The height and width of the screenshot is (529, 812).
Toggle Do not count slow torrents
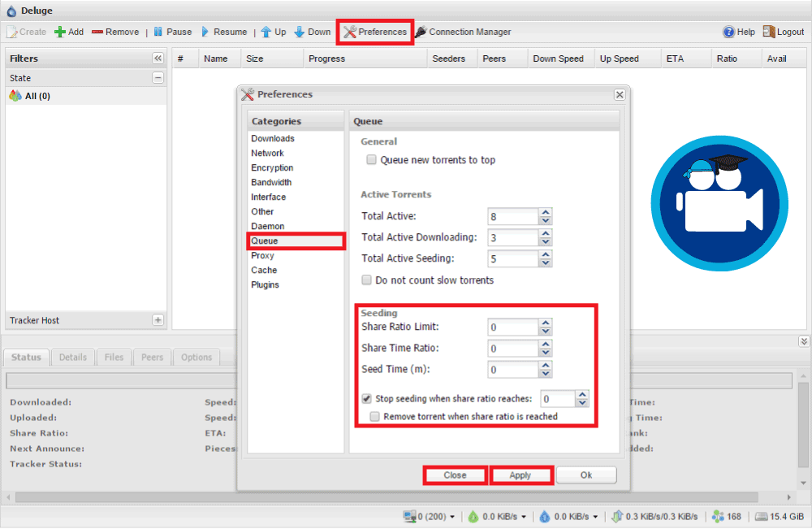367,280
